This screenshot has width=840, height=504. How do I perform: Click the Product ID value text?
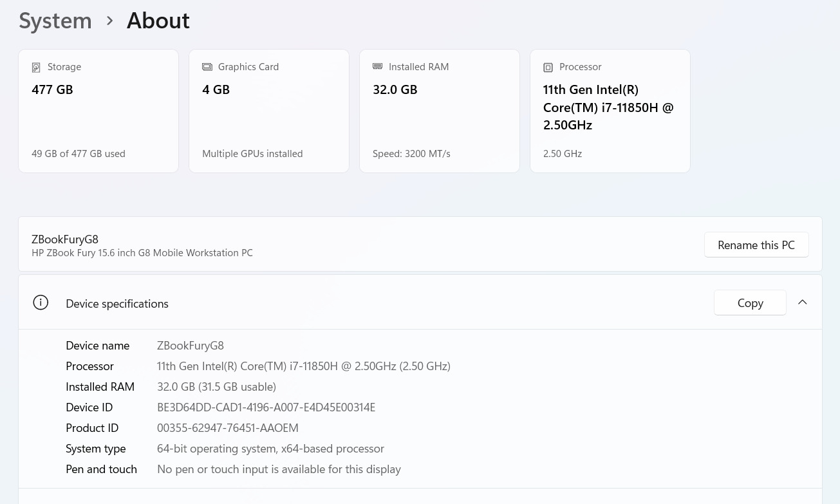coord(227,428)
